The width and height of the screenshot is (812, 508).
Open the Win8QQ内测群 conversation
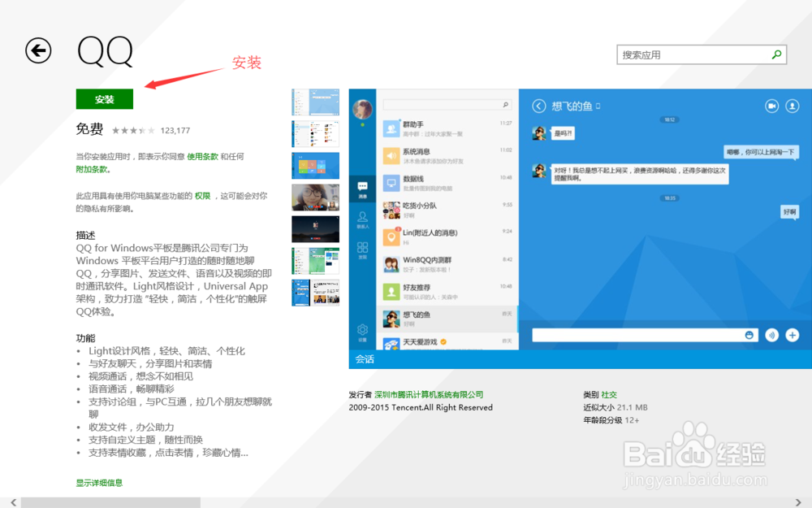pyautogui.click(x=447, y=264)
